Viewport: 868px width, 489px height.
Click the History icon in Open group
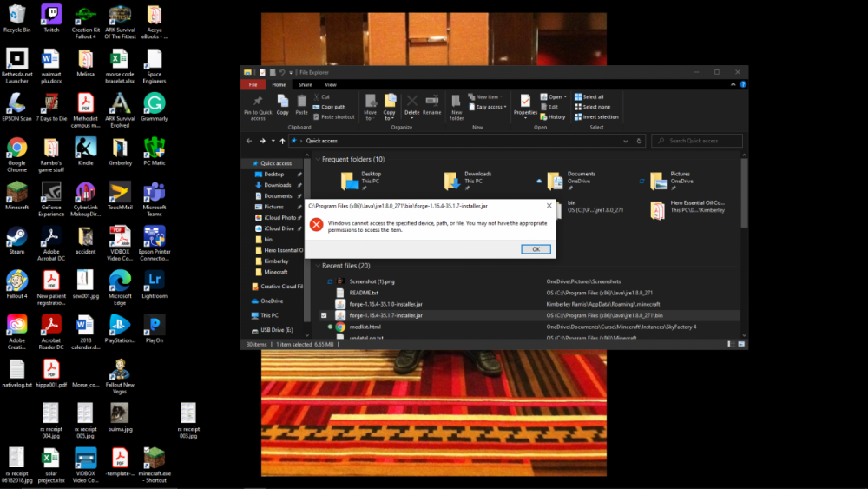pos(552,116)
